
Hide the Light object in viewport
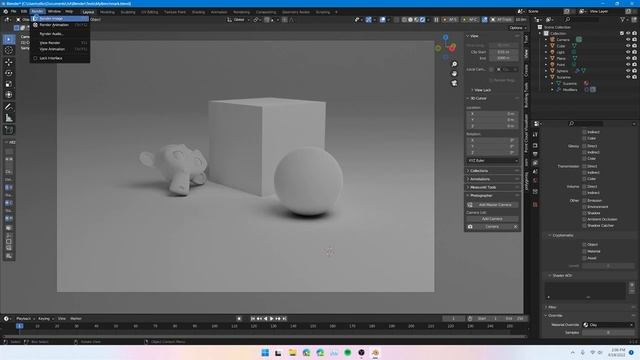pyautogui.click(x=628, y=52)
